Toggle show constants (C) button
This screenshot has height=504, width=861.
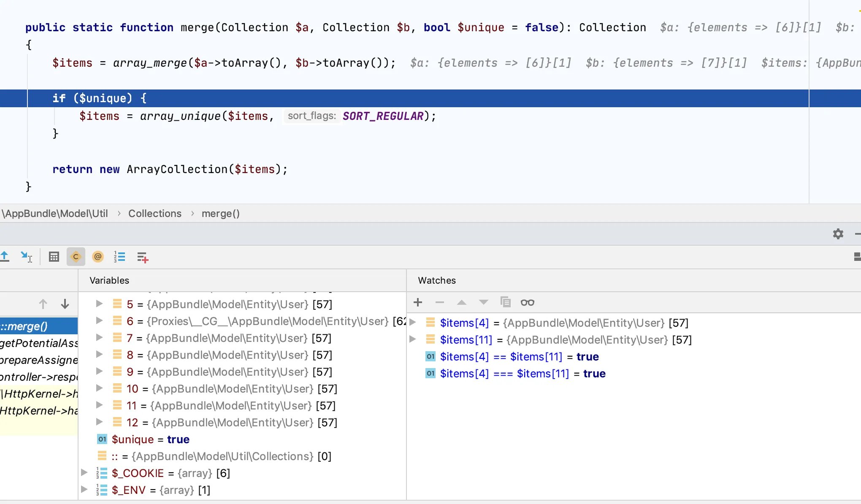pyautogui.click(x=76, y=257)
